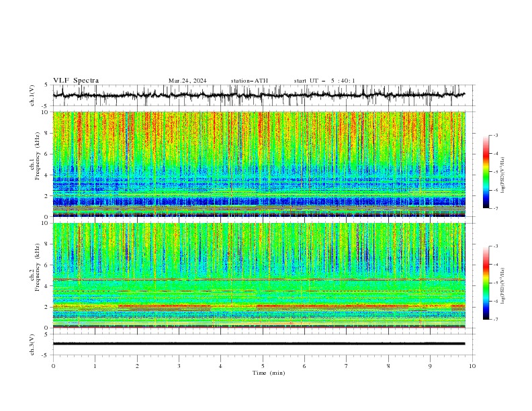The image size is (532, 411).
Task: Click the "ch.1(V)" axis label
Action: 32,95
